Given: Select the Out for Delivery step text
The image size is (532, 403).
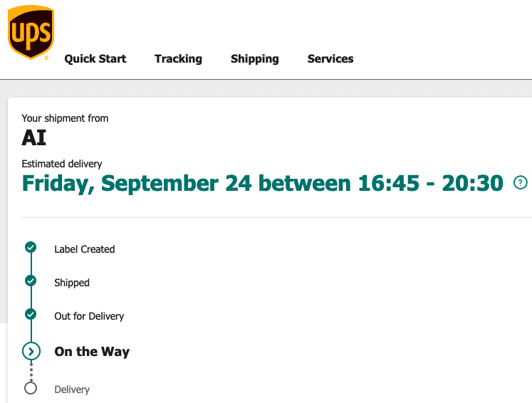Looking at the screenshot, I should [x=89, y=316].
